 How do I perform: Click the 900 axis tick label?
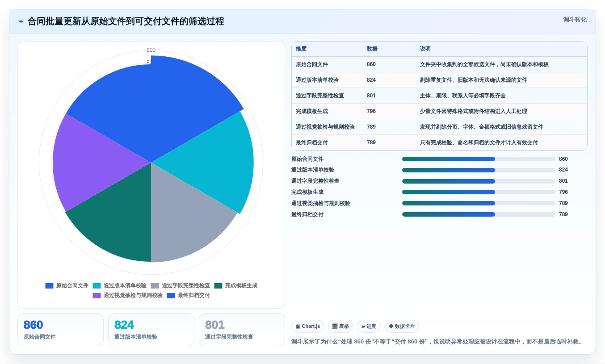[151, 50]
